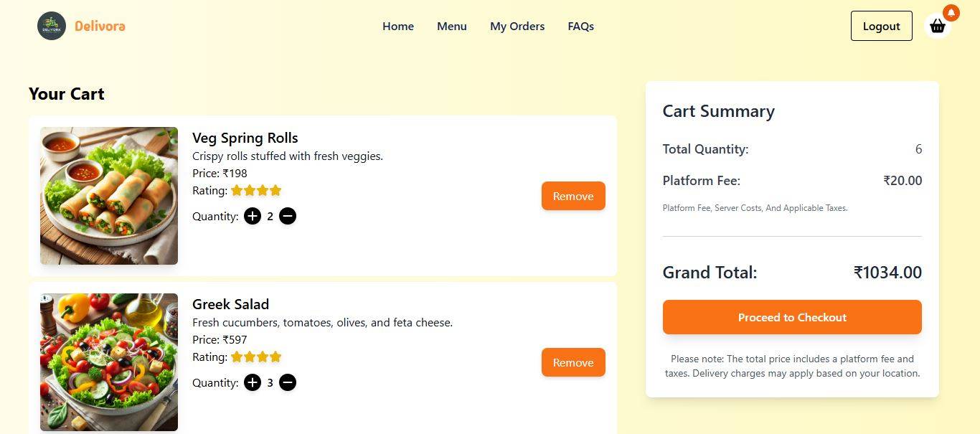980x434 pixels.
Task: Click the Delivora logo icon
Action: click(51, 25)
